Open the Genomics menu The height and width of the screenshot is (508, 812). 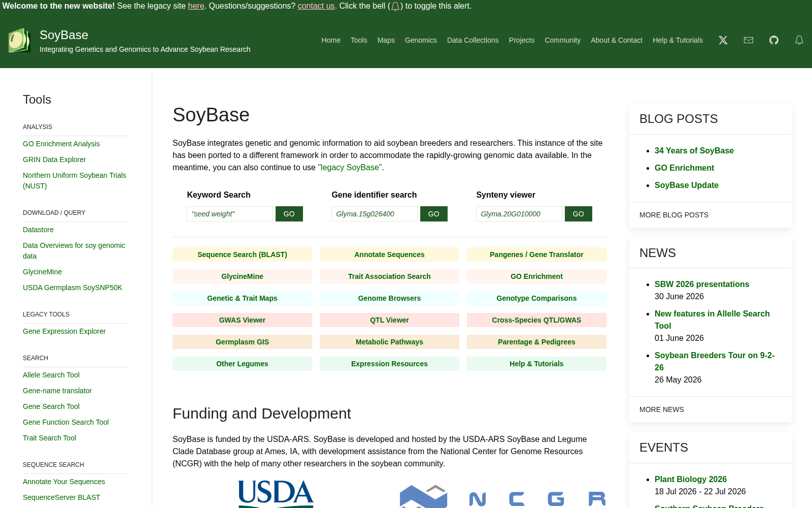pos(421,40)
